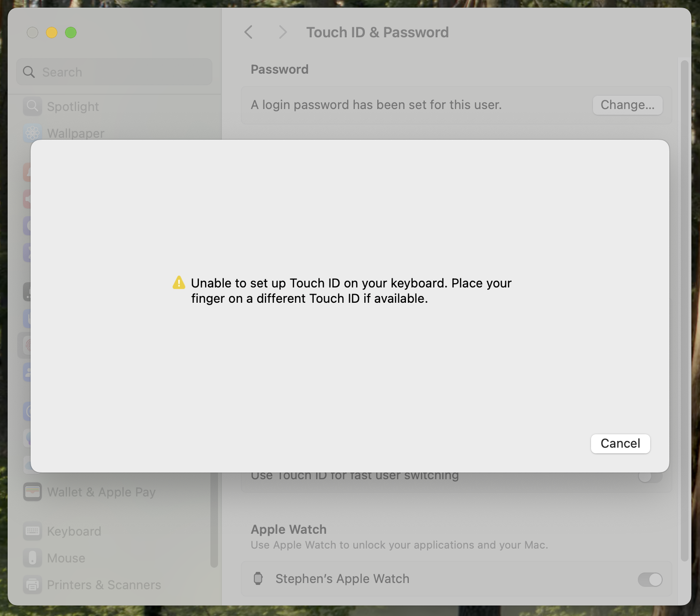700x616 pixels.
Task: Disable the Stephen's Apple Watch toggle
Action: point(649,579)
